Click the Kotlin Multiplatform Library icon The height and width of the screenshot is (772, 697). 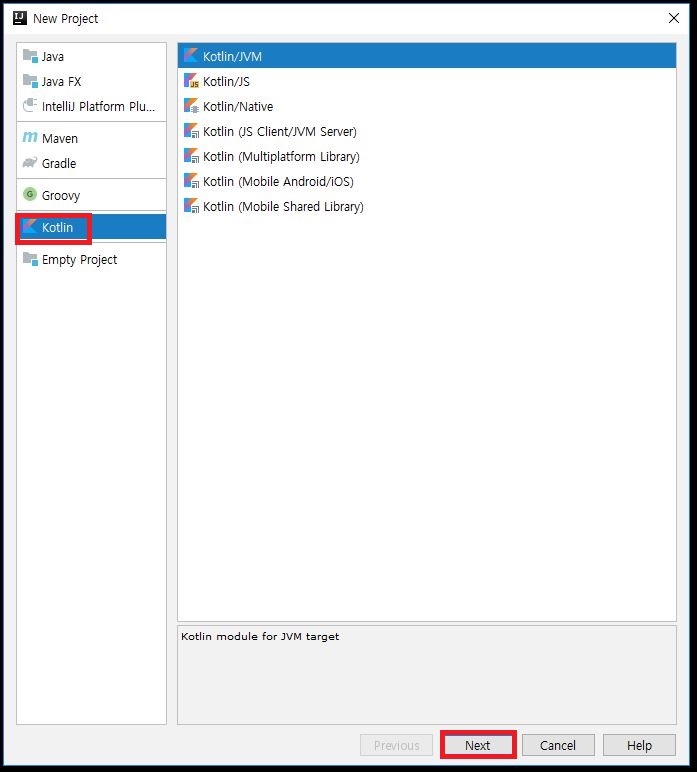[x=191, y=156]
